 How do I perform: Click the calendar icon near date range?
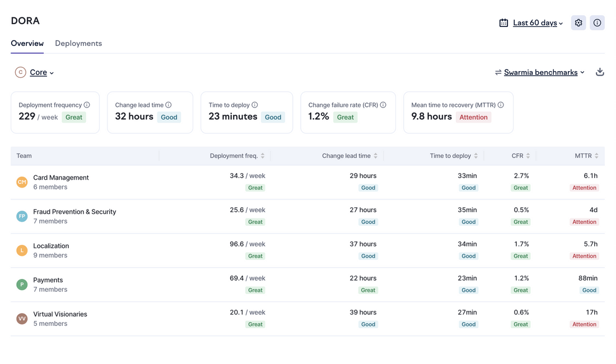point(503,23)
